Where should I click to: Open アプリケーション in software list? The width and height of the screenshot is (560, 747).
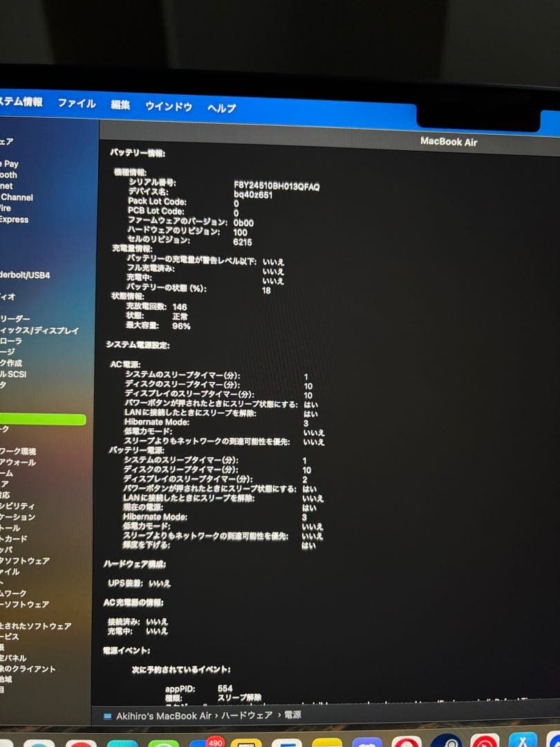pos(17,517)
